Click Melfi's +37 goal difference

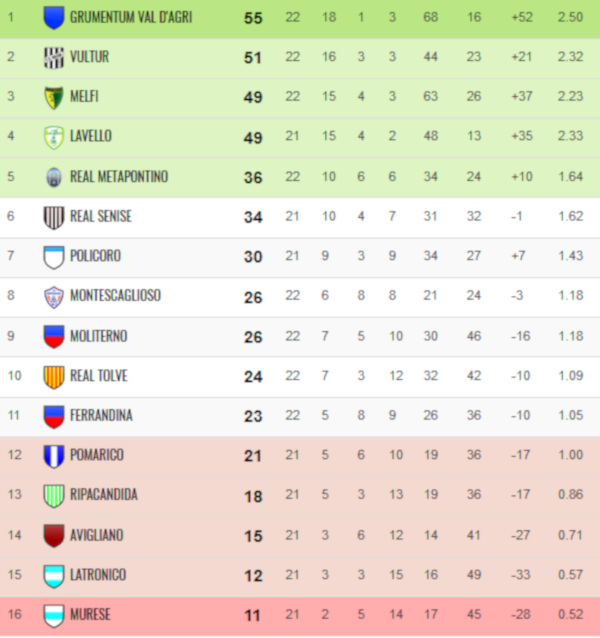(x=522, y=96)
